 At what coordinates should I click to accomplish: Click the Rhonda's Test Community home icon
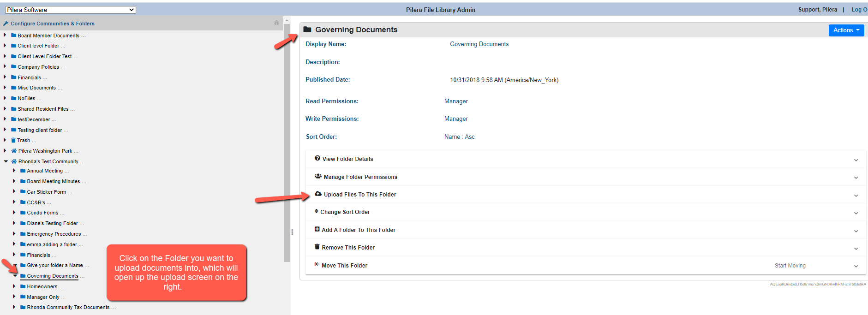pyautogui.click(x=14, y=161)
